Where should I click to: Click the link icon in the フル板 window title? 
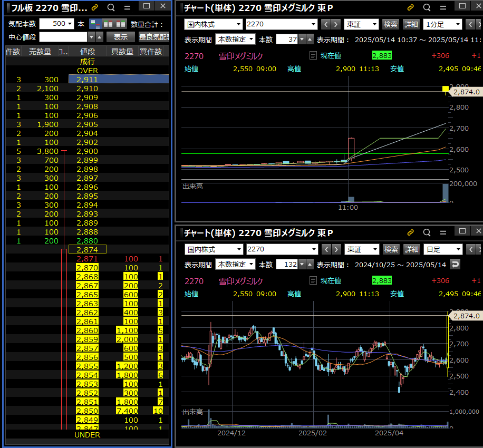pyautogui.click(x=94, y=7)
